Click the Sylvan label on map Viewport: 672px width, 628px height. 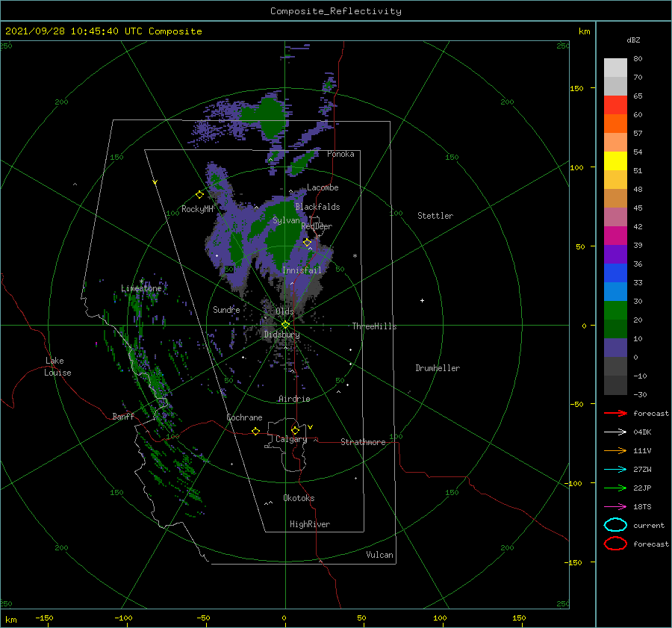point(286,220)
